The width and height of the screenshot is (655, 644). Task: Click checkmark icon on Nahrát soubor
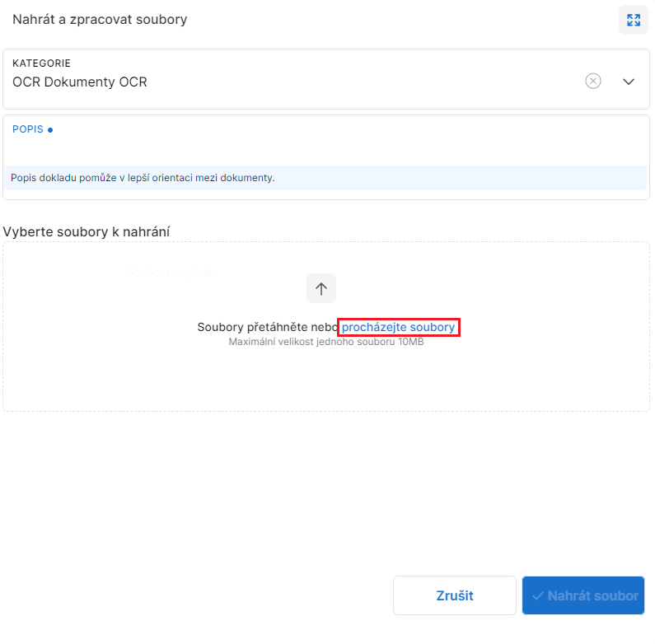[x=538, y=595]
